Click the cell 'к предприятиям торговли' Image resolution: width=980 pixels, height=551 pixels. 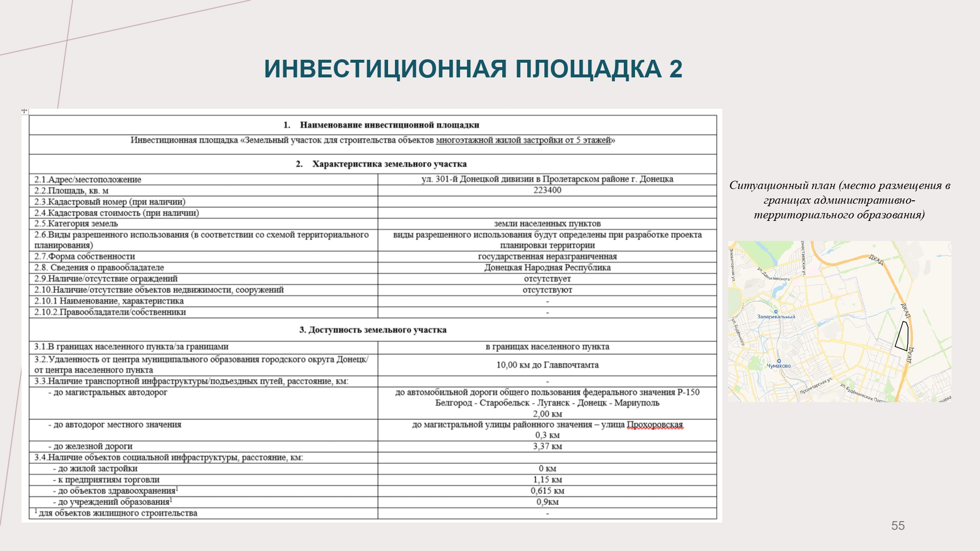203,480
